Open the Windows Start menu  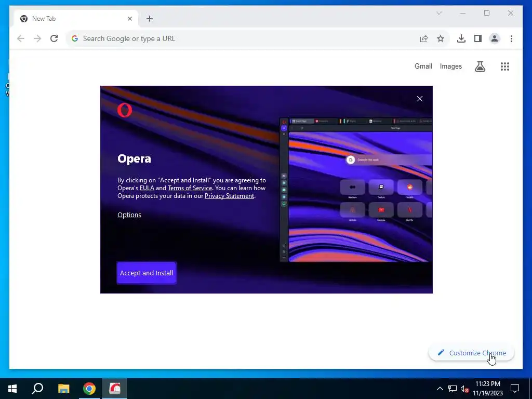12,389
